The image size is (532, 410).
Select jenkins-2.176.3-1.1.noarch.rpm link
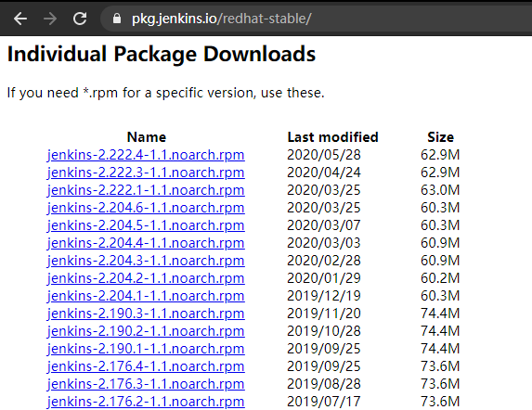click(x=146, y=384)
